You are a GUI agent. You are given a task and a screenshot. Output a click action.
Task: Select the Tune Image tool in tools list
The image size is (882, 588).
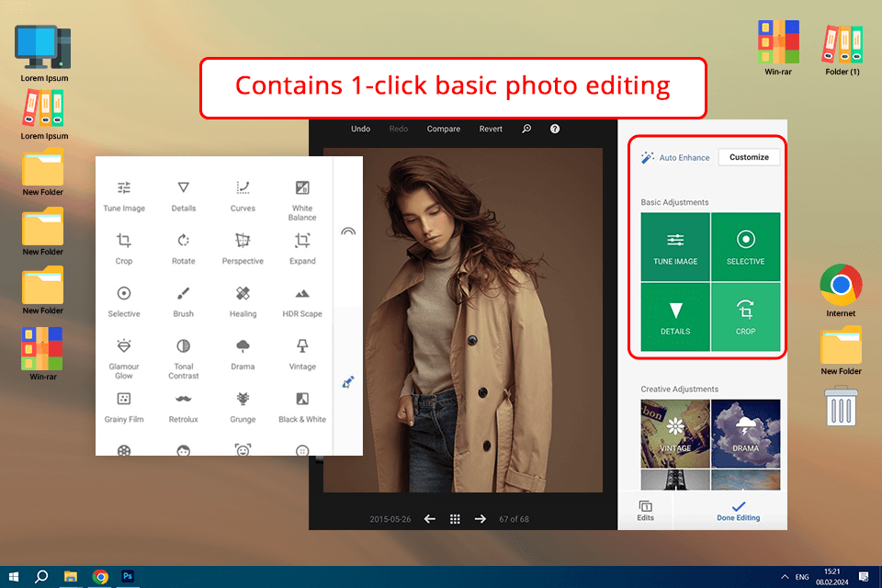click(124, 197)
